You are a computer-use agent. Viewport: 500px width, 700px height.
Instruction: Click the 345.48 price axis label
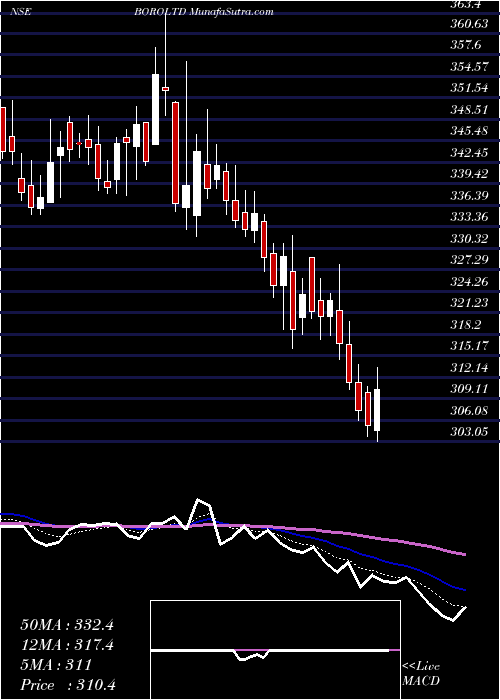[x=469, y=131]
